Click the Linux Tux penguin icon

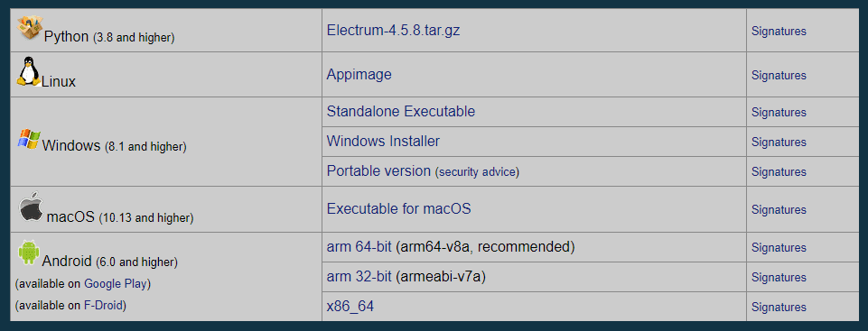tap(28, 70)
